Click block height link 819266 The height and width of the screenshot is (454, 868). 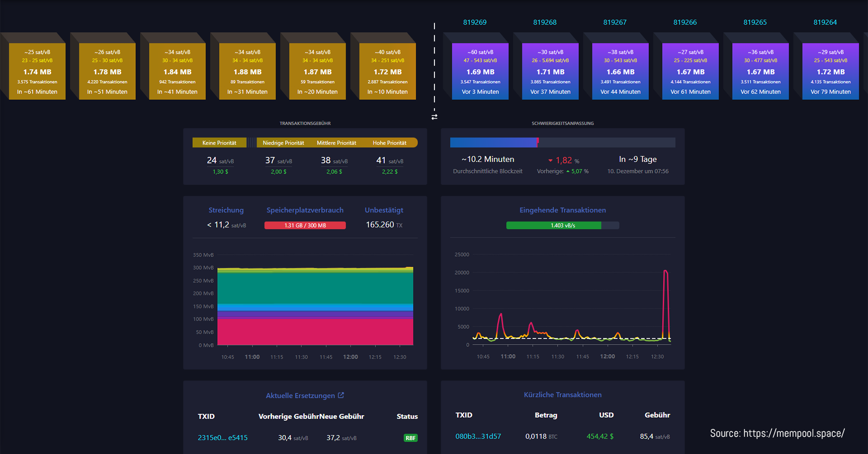[685, 22]
